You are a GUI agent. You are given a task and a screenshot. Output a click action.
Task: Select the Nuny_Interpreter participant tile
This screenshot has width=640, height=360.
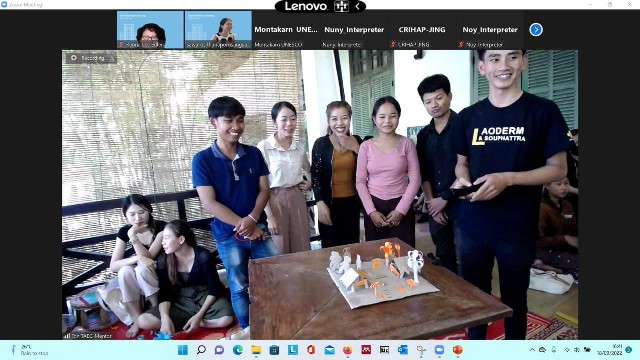[x=354, y=30]
